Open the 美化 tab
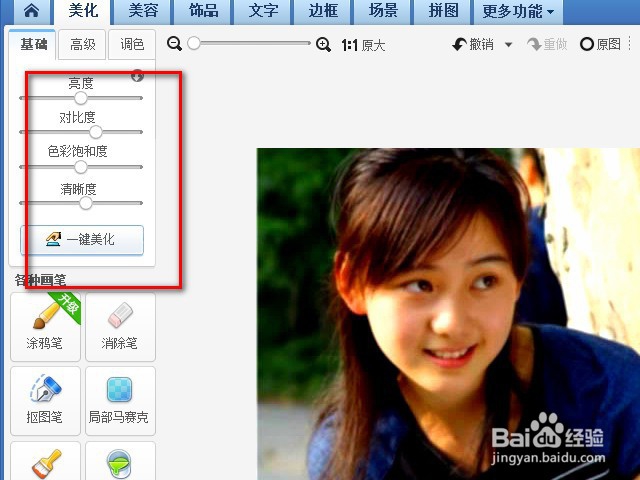The width and height of the screenshot is (640, 480). [x=83, y=11]
